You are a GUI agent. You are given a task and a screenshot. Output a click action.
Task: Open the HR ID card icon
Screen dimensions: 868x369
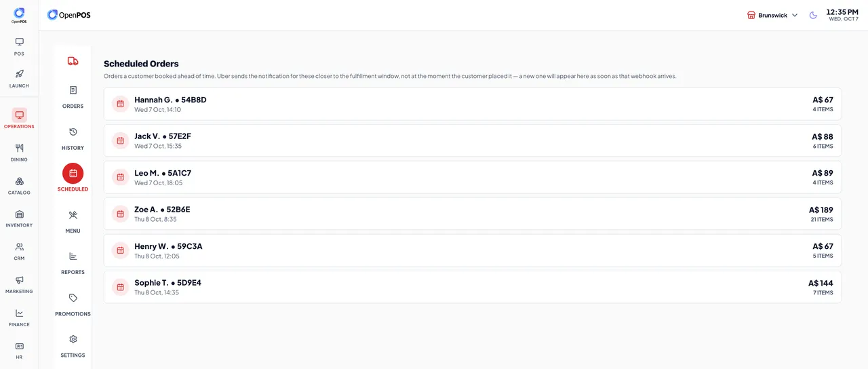click(x=19, y=346)
